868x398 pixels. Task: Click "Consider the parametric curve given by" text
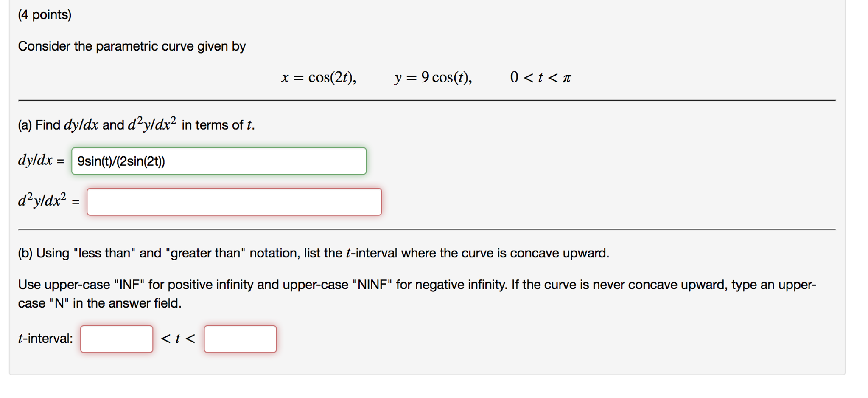[x=132, y=46]
